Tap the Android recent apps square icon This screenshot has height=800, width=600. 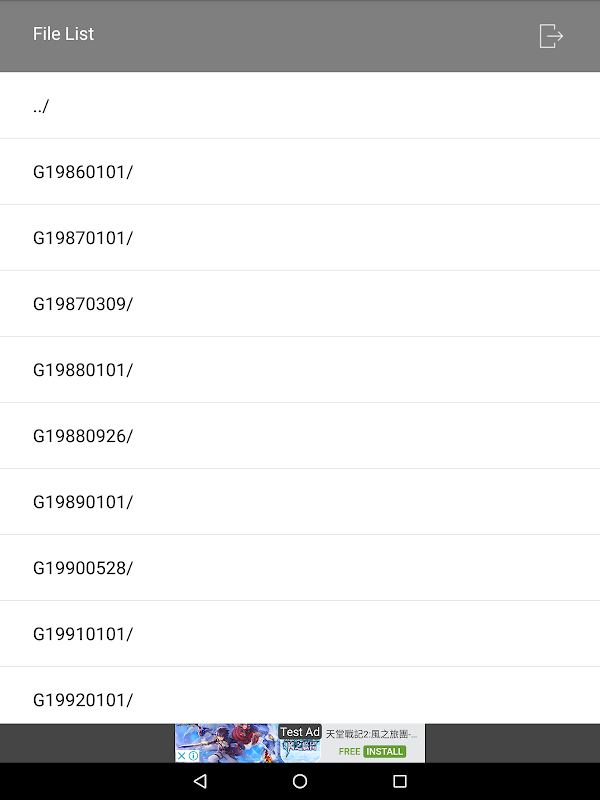coord(399,781)
